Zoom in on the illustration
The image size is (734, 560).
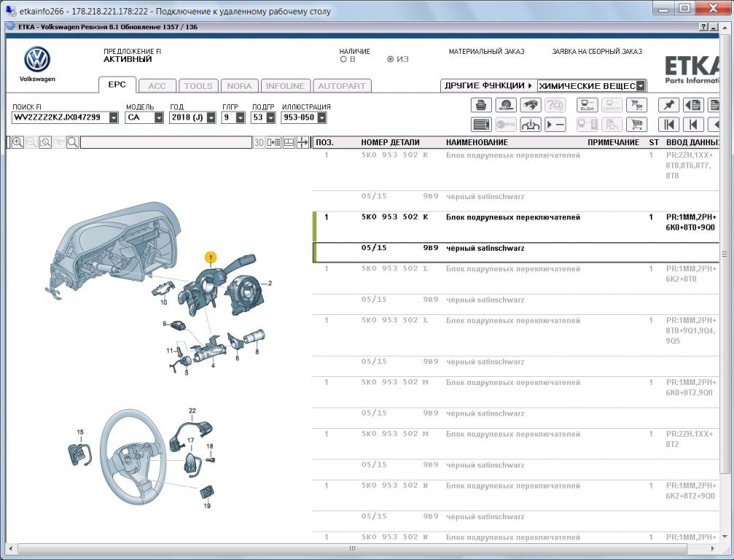pyautogui.click(x=17, y=142)
